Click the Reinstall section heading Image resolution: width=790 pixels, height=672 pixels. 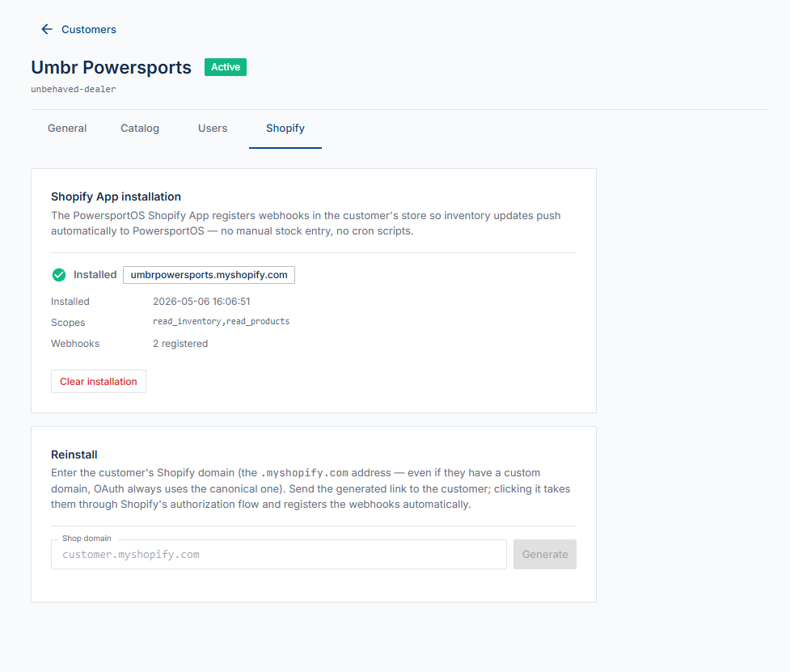point(74,454)
